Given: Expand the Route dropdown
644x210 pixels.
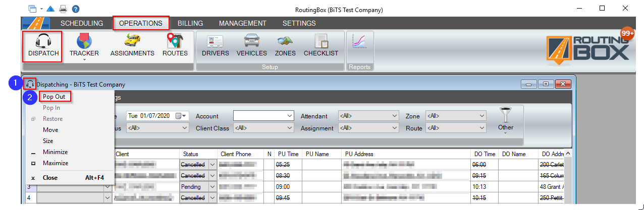Looking at the screenshot, I should tap(482, 128).
